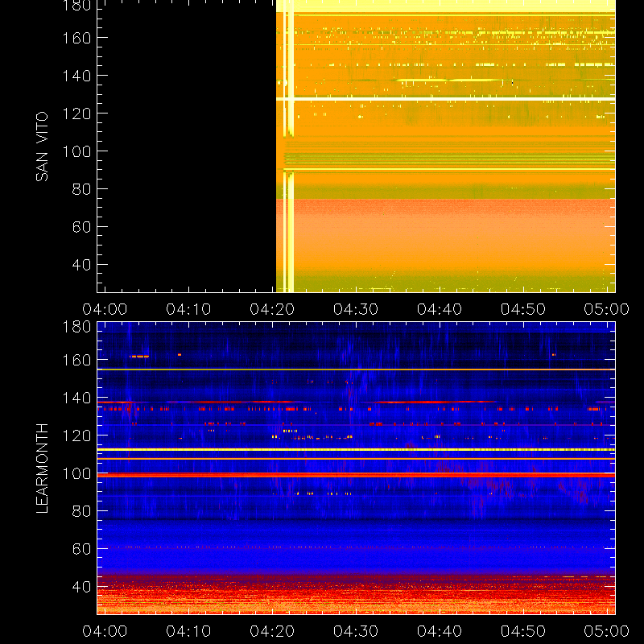
Task: Pick the 80 frequency label on San Vito axis
Action: 81,189
